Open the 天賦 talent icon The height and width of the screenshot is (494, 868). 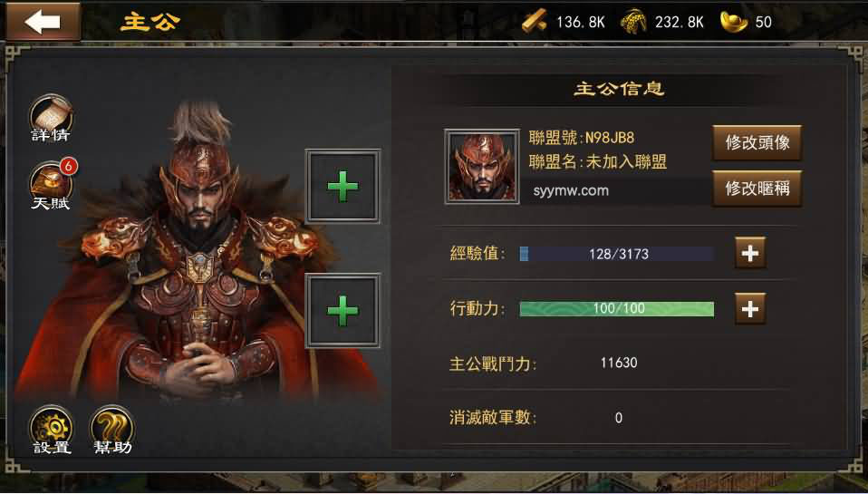[x=51, y=186]
